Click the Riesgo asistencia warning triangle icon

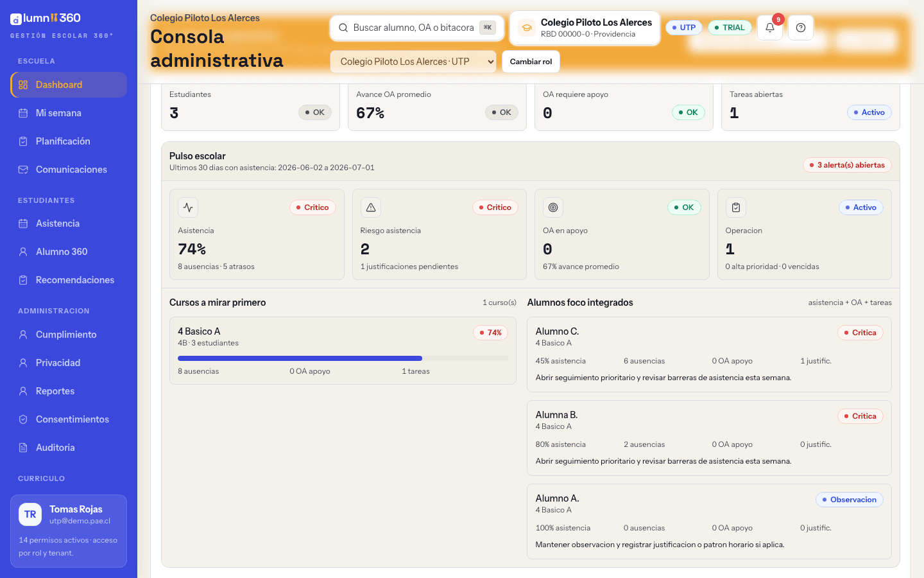click(x=371, y=207)
